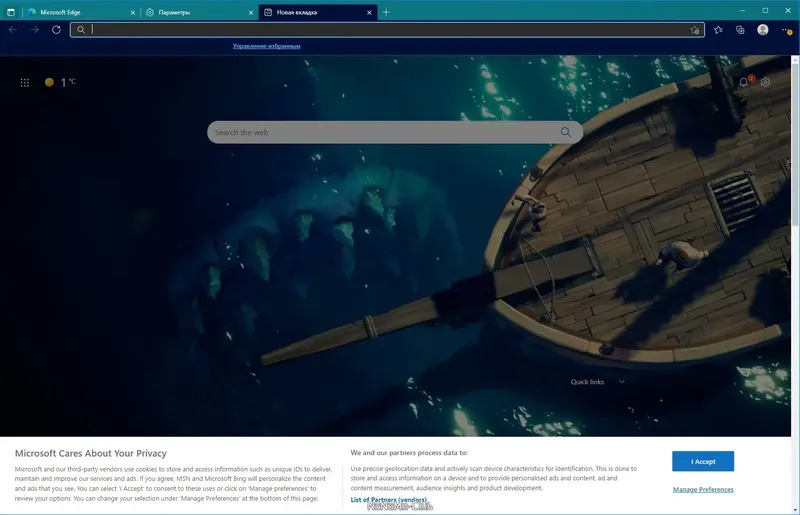800x515 pixels.
Task: Click Quick links label
Action: point(587,382)
